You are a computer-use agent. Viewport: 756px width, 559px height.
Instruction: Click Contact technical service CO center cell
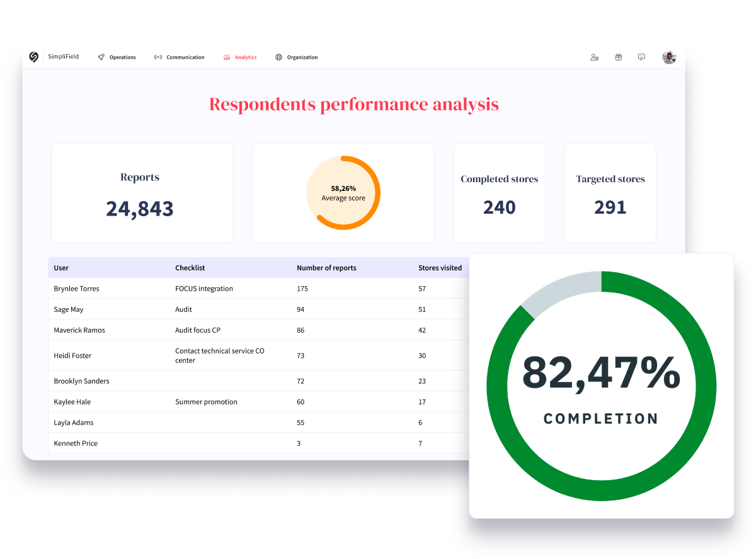220,355
